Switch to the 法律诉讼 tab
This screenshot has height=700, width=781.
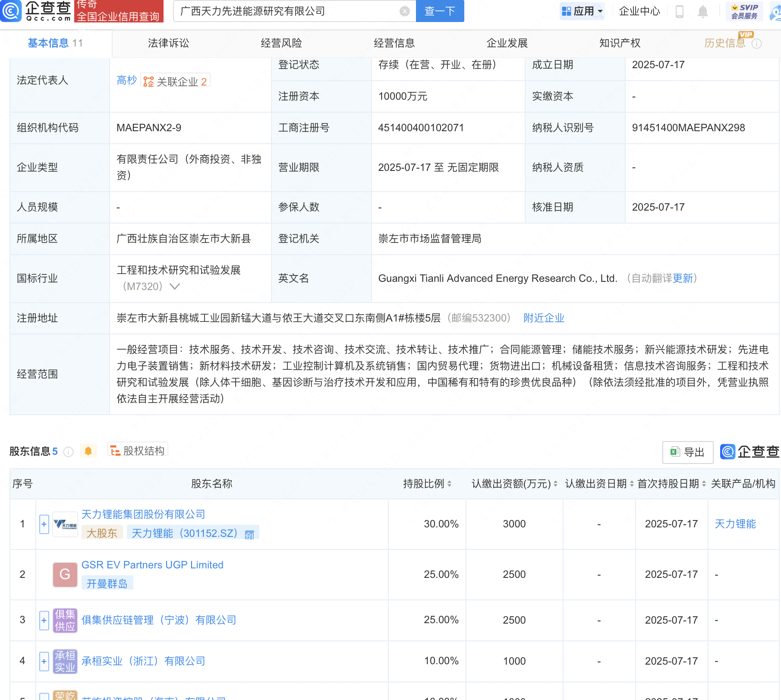tap(168, 43)
